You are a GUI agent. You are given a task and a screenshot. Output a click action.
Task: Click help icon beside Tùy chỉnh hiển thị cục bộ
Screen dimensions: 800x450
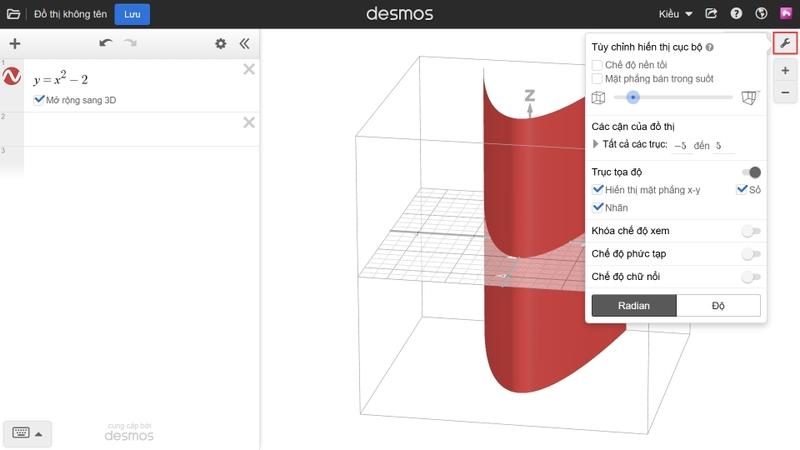point(710,47)
